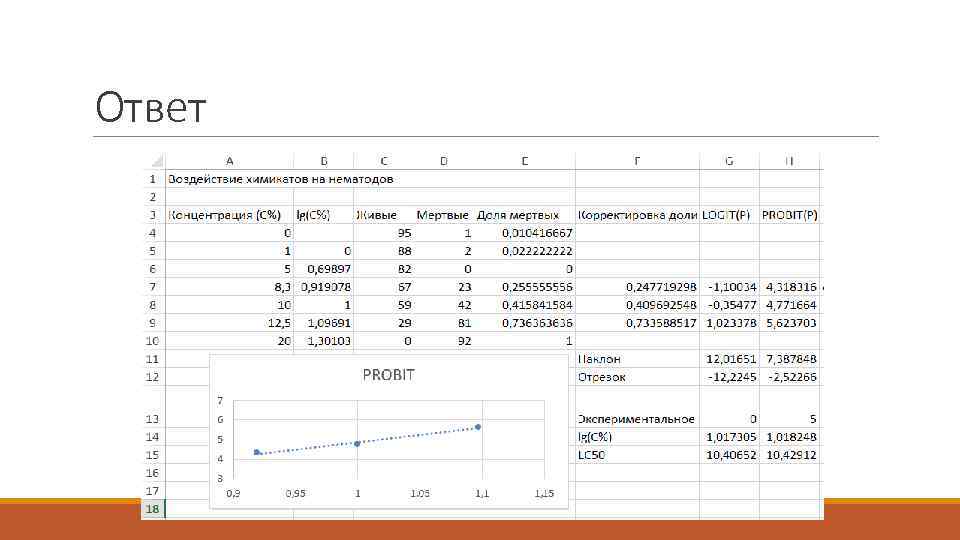960x540 pixels.
Task: Click cell with value 0,736363636
Action: click(x=525, y=323)
